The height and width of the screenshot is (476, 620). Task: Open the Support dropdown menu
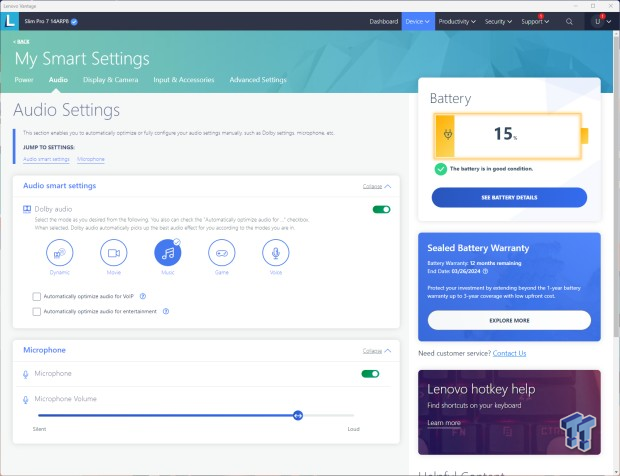pos(535,22)
